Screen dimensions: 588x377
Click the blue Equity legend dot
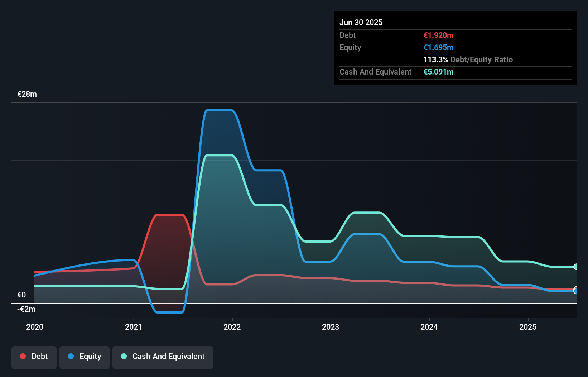70,356
